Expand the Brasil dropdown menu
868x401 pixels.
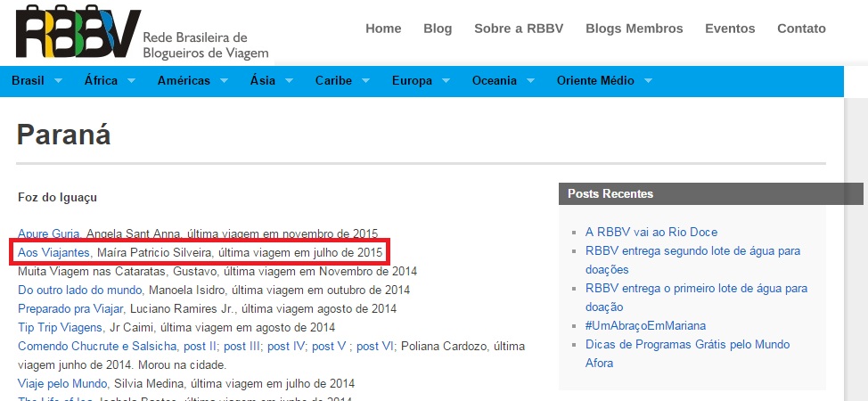tap(37, 81)
